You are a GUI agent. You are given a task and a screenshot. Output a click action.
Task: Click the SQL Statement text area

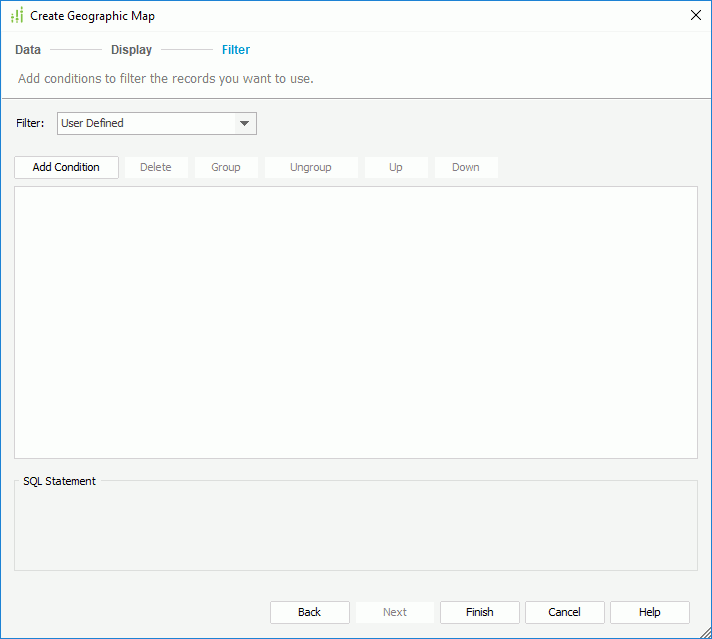pyautogui.click(x=356, y=527)
